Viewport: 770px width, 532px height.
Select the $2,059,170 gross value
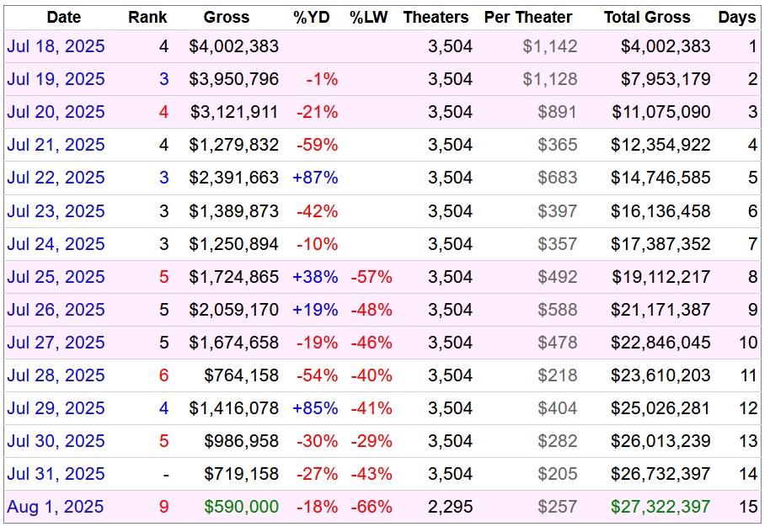(x=233, y=310)
